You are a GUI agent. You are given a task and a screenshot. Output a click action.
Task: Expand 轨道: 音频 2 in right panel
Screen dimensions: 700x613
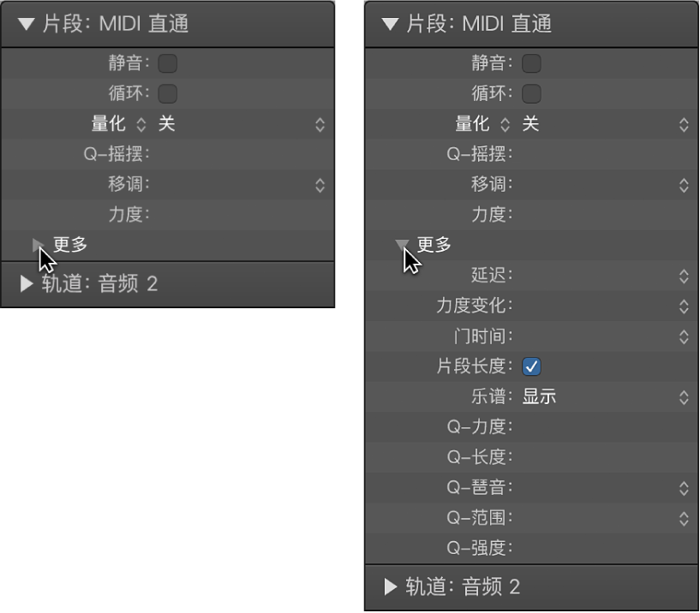click(x=390, y=587)
